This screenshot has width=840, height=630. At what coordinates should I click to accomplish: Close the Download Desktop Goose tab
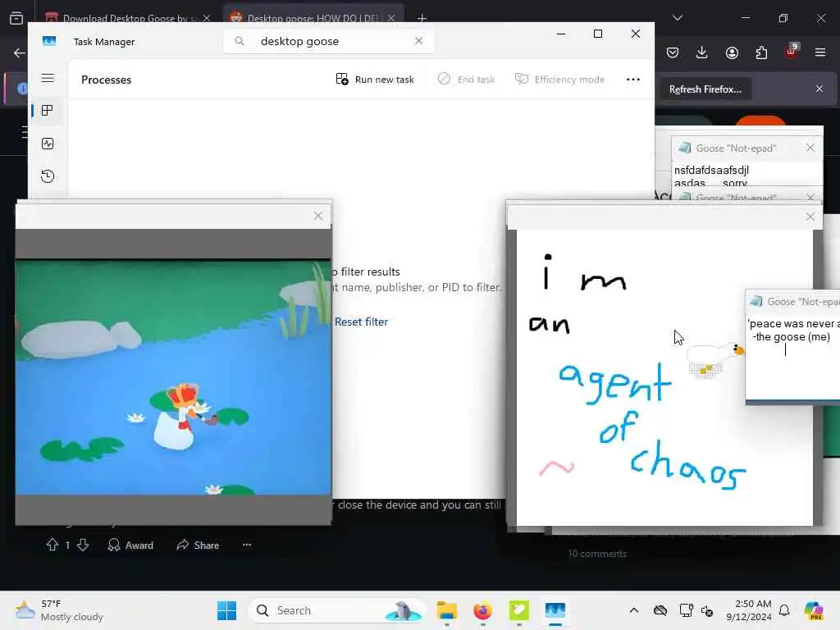tap(207, 18)
